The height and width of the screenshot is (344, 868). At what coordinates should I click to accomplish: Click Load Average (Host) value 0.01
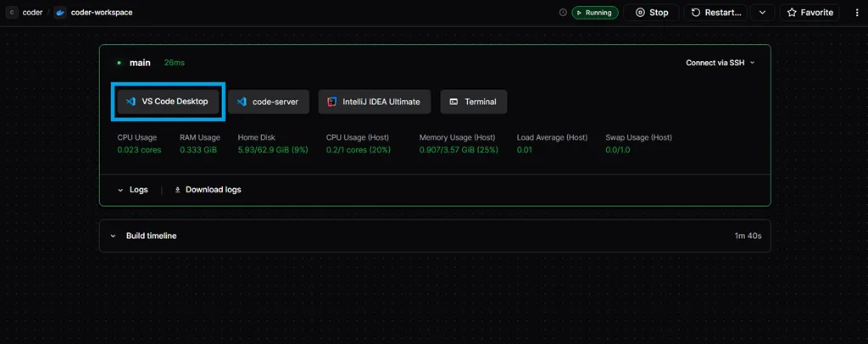(524, 150)
